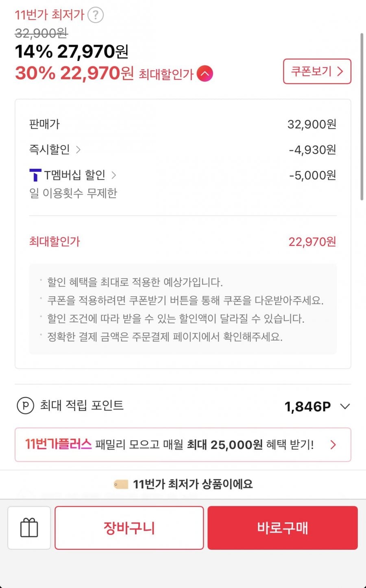Select the T멤버십 할인 text label
This screenshot has height=588, width=366.
coord(74,175)
